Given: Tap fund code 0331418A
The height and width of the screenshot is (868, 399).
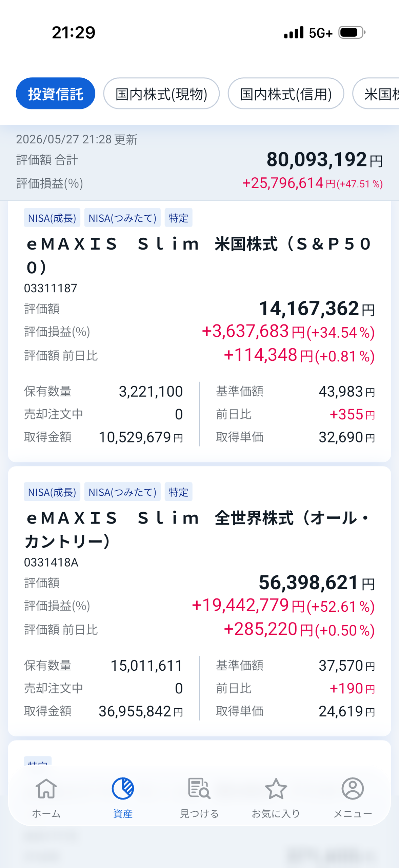Looking at the screenshot, I should (x=51, y=562).
